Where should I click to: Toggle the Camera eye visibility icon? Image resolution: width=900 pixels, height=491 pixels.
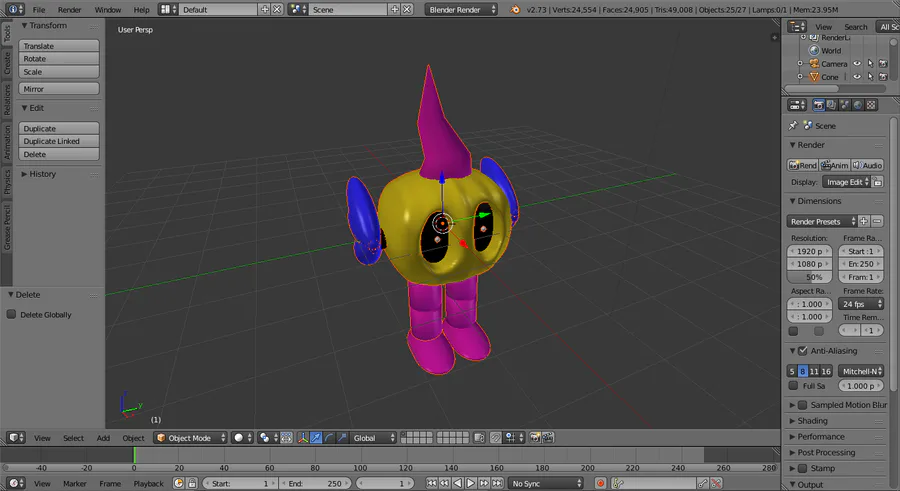coord(857,64)
